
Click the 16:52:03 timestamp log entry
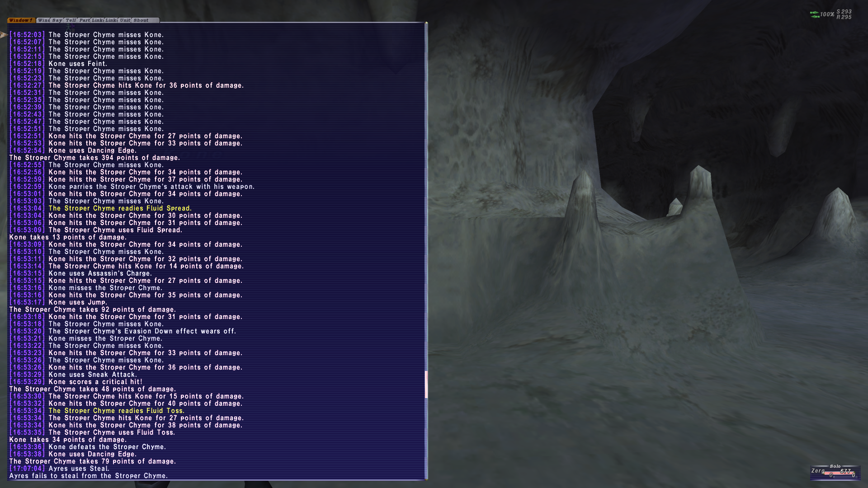click(x=27, y=35)
